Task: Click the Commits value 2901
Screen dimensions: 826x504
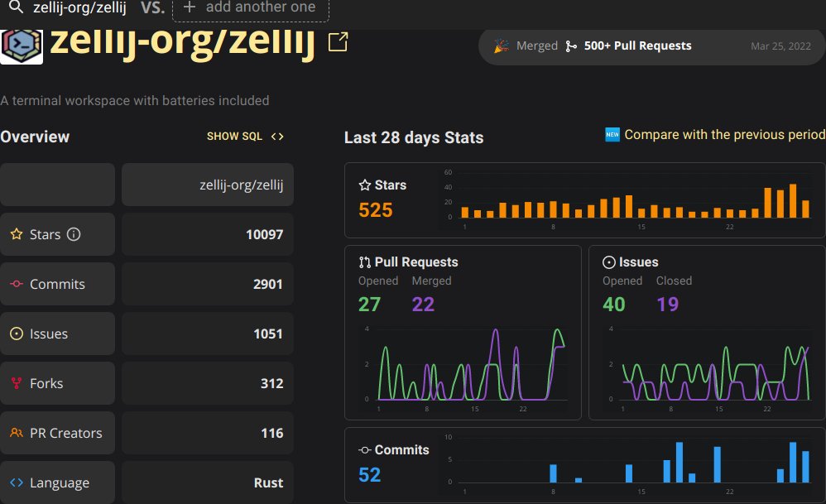Action: coord(268,285)
